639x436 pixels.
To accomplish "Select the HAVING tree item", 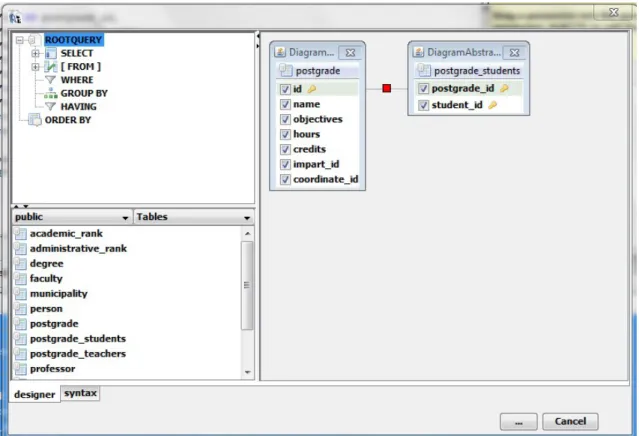I will coord(79,107).
